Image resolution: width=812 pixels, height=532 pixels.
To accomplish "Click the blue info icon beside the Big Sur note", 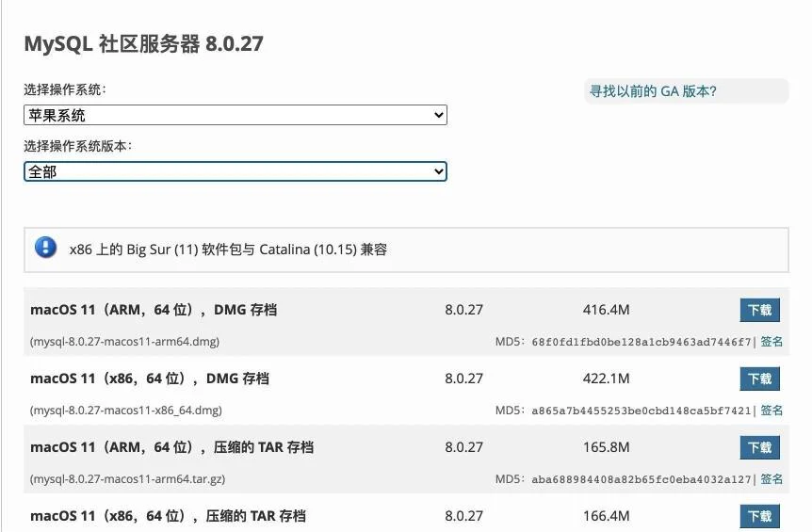I will click(45, 248).
